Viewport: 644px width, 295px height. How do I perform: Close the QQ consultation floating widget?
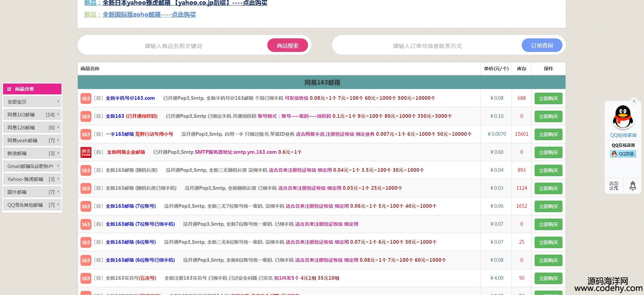634,101
